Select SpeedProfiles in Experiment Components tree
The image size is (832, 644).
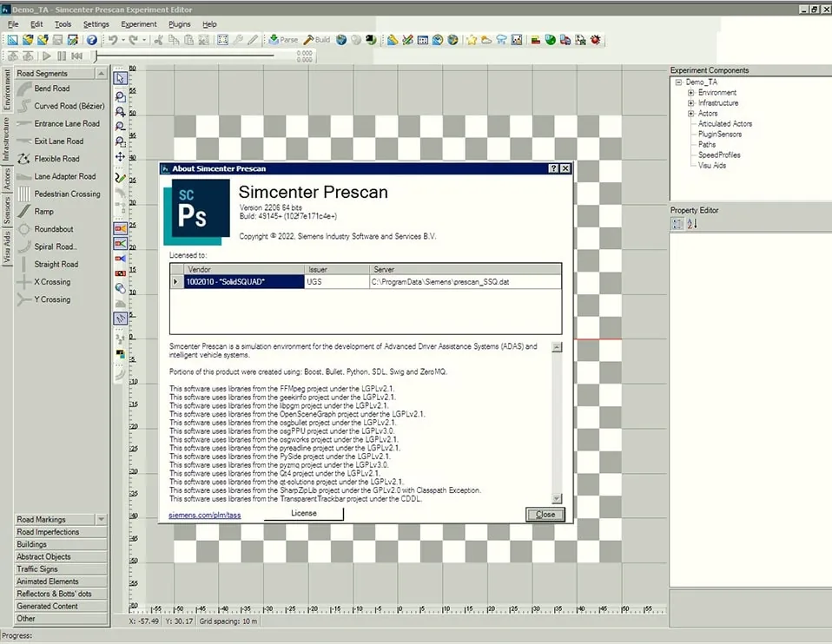click(719, 154)
